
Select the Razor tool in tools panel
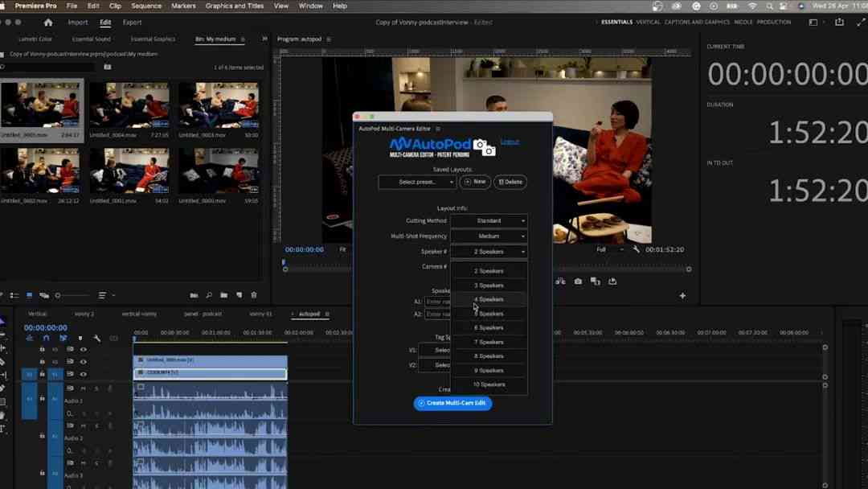pos(2,362)
